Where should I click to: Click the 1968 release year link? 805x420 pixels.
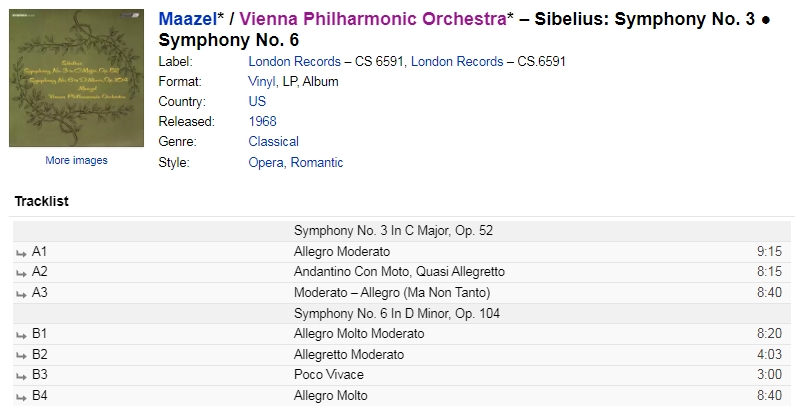262,121
